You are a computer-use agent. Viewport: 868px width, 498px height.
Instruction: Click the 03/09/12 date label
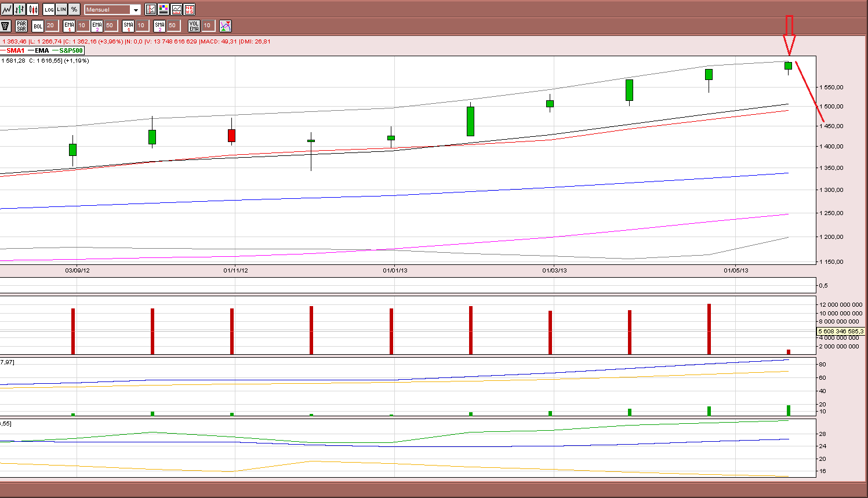(77, 271)
